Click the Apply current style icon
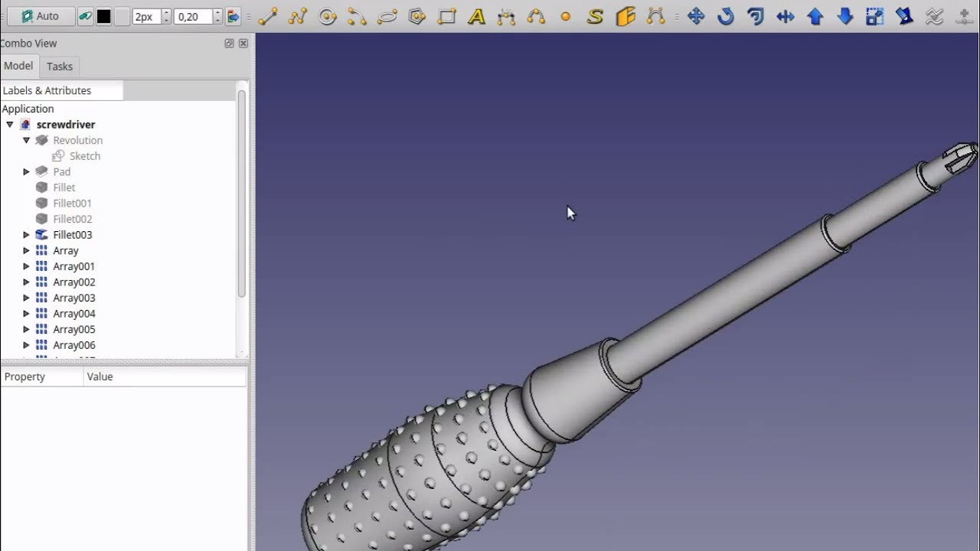This screenshot has width=980, height=551. pos(234,16)
